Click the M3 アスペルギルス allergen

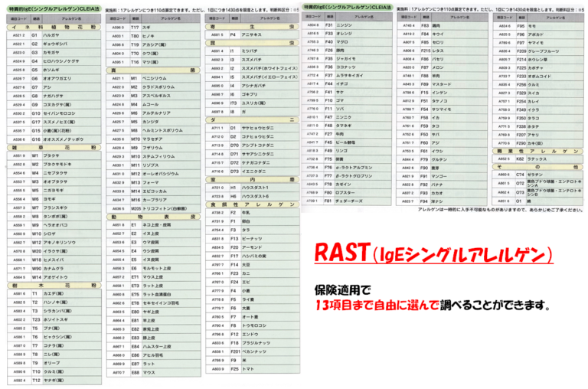154,96
